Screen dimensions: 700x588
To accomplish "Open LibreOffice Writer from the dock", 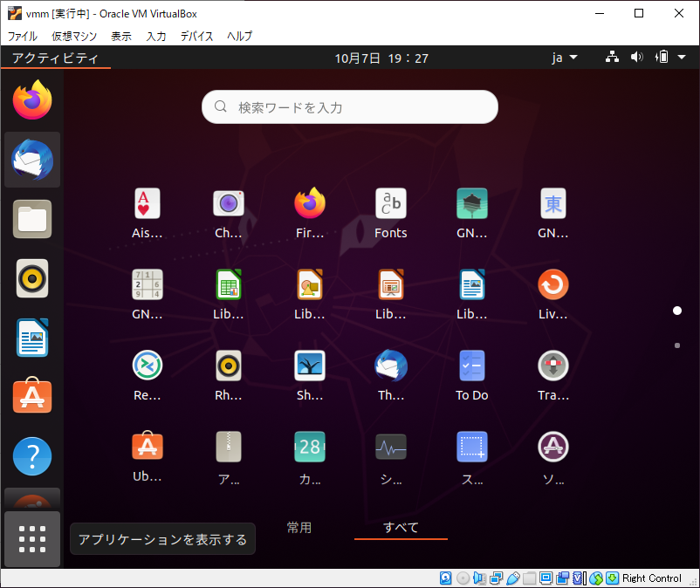I will pos(32,338).
